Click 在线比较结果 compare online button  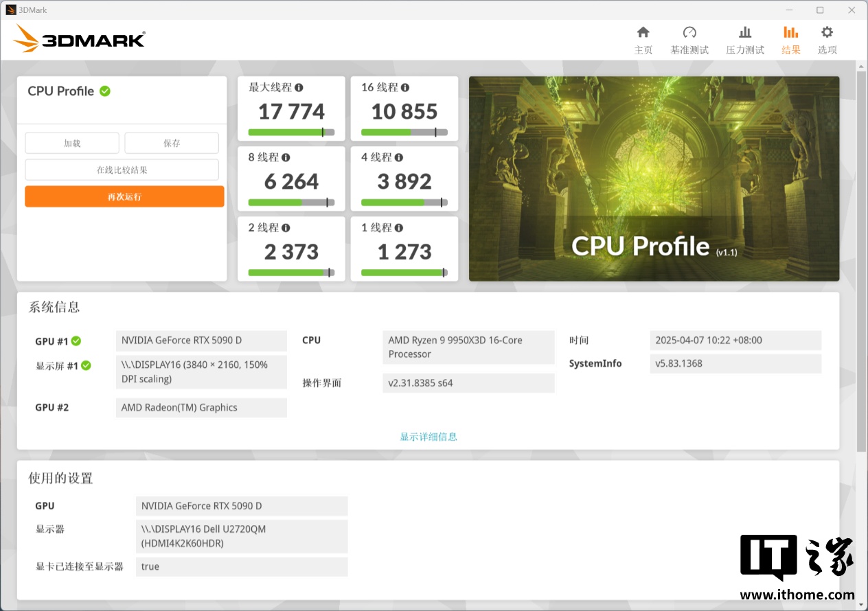click(122, 170)
